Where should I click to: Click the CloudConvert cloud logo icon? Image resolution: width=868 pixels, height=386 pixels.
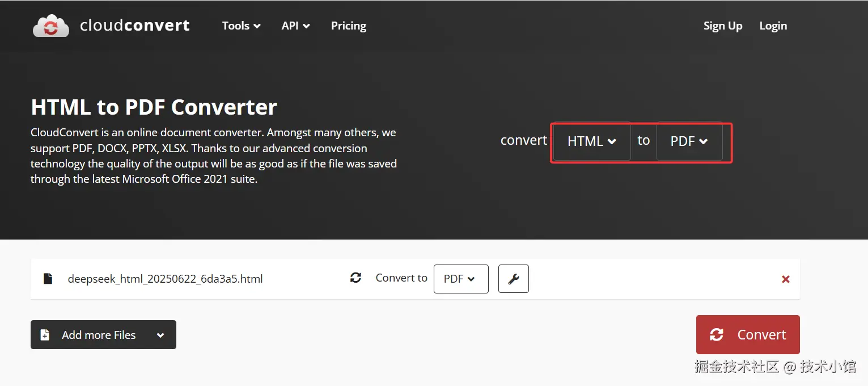click(51, 26)
